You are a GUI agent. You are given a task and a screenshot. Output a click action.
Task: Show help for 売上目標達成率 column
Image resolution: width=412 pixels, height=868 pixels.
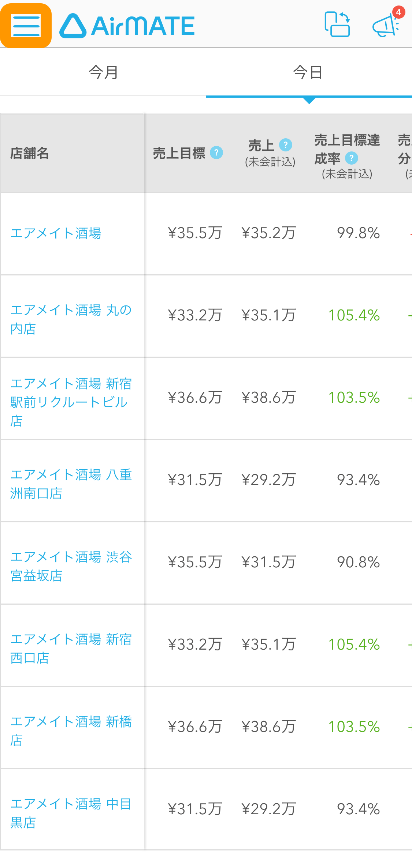352,158
